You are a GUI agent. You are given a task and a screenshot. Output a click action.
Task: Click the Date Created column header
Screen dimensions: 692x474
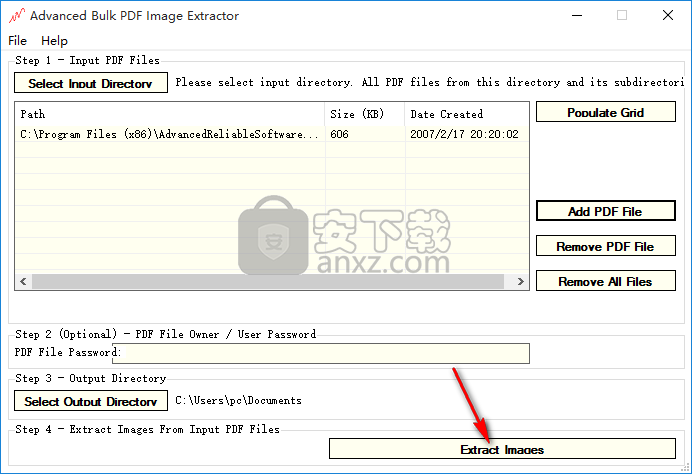point(466,114)
